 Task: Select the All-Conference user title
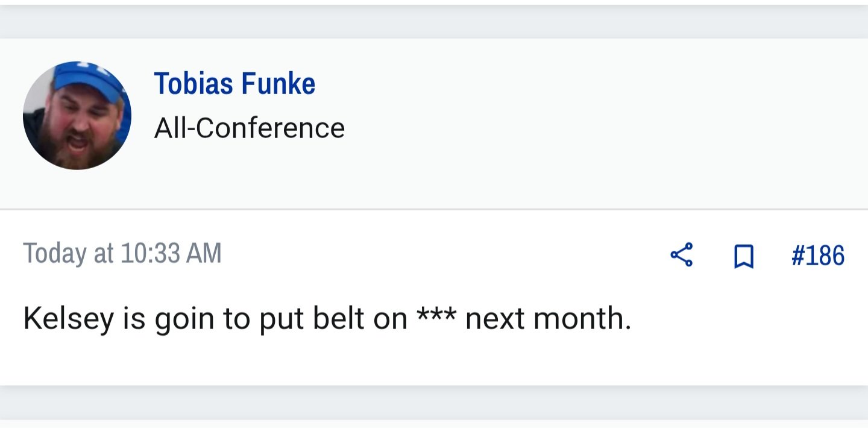point(250,128)
